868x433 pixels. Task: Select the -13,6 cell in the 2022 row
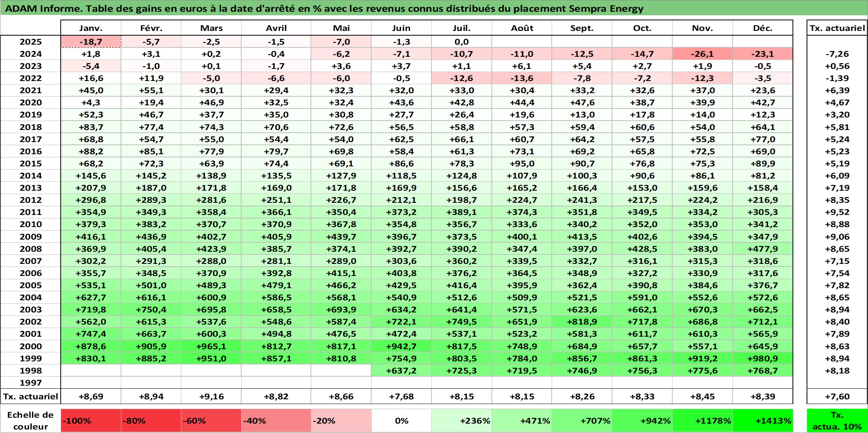point(522,78)
